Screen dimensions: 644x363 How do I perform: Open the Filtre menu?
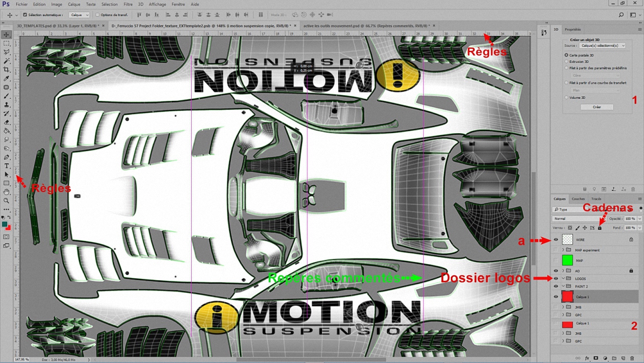click(128, 4)
